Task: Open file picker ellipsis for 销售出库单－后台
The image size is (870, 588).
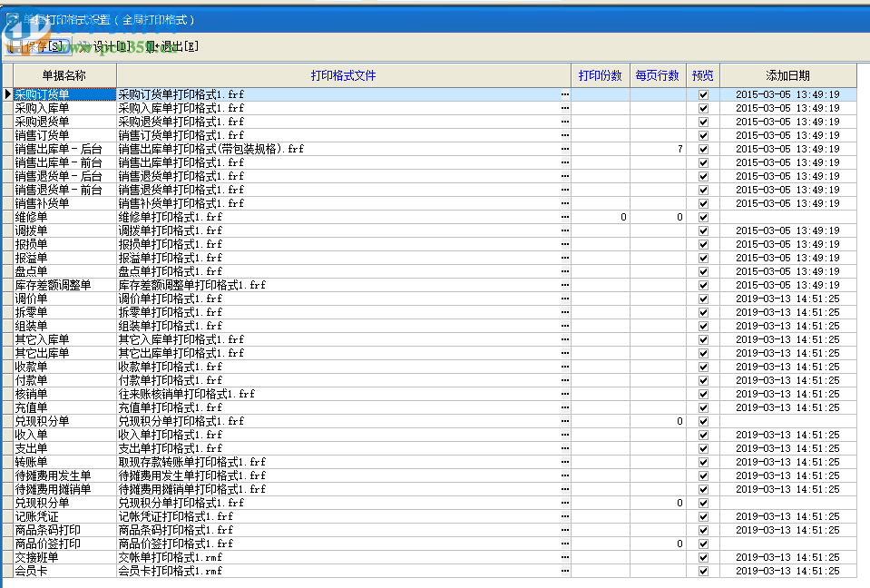Action: coord(565,149)
